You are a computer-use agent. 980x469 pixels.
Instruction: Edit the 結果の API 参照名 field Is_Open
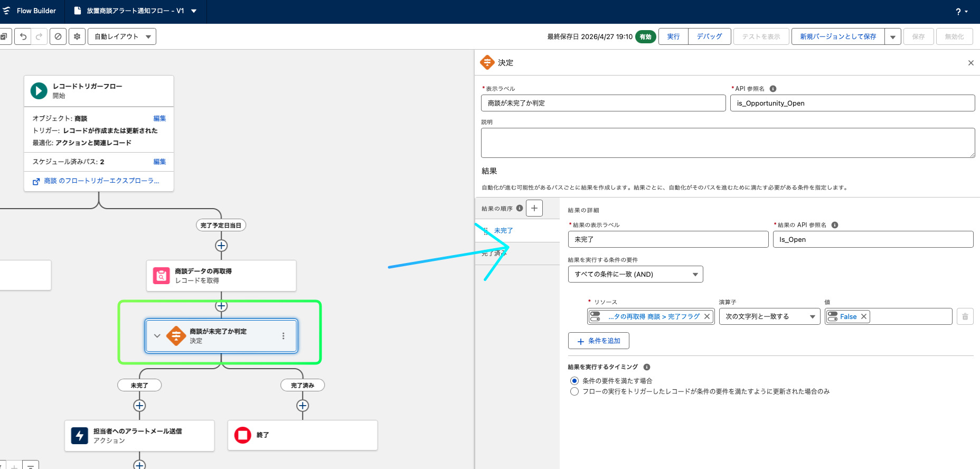click(x=873, y=239)
